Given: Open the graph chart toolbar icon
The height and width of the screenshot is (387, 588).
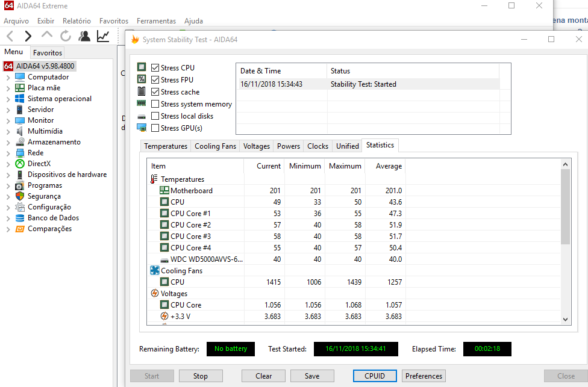Looking at the screenshot, I should (x=103, y=36).
